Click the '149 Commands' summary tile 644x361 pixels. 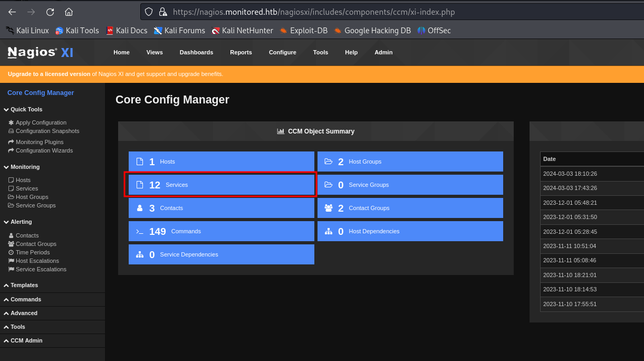pyautogui.click(x=222, y=231)
